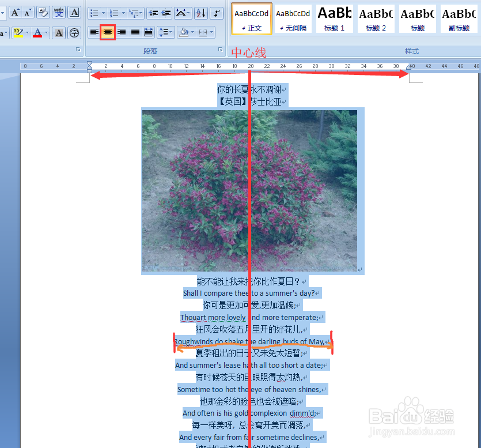Clear formatting with the eraser icon
Viewport: 481px width, 448px height.
click(43, 13)
